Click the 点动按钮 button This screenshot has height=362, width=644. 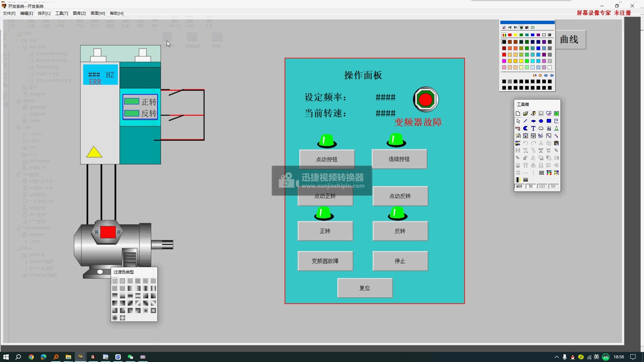point(327,159)
